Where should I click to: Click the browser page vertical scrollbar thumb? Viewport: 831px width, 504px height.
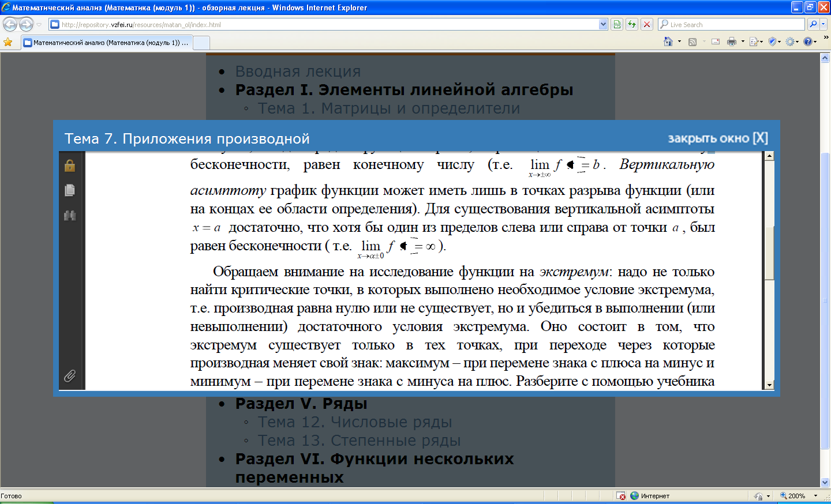coord(825,300)
